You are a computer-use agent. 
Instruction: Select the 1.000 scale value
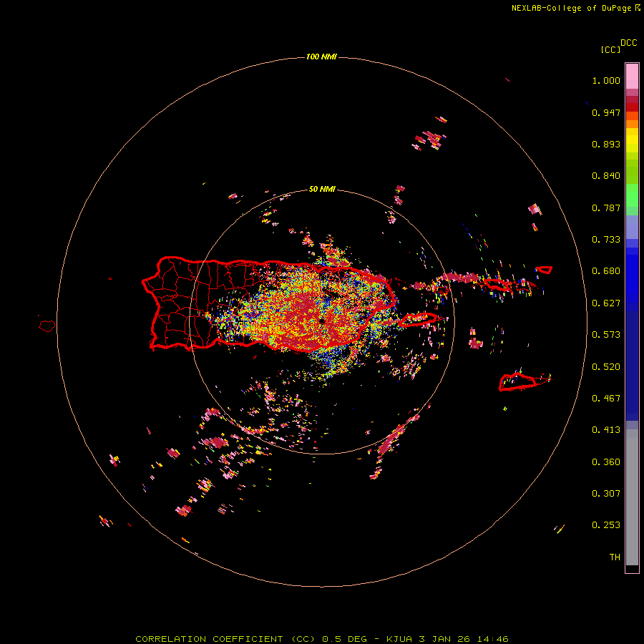[x=606, y=80]
